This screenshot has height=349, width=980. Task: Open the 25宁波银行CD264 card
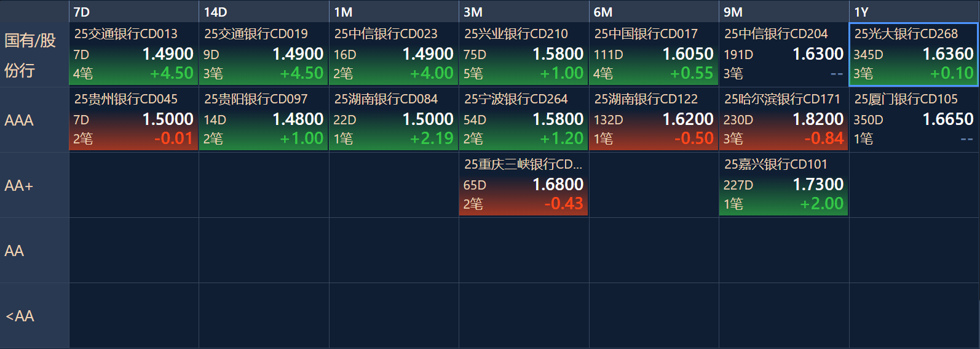tap(524, 119)
